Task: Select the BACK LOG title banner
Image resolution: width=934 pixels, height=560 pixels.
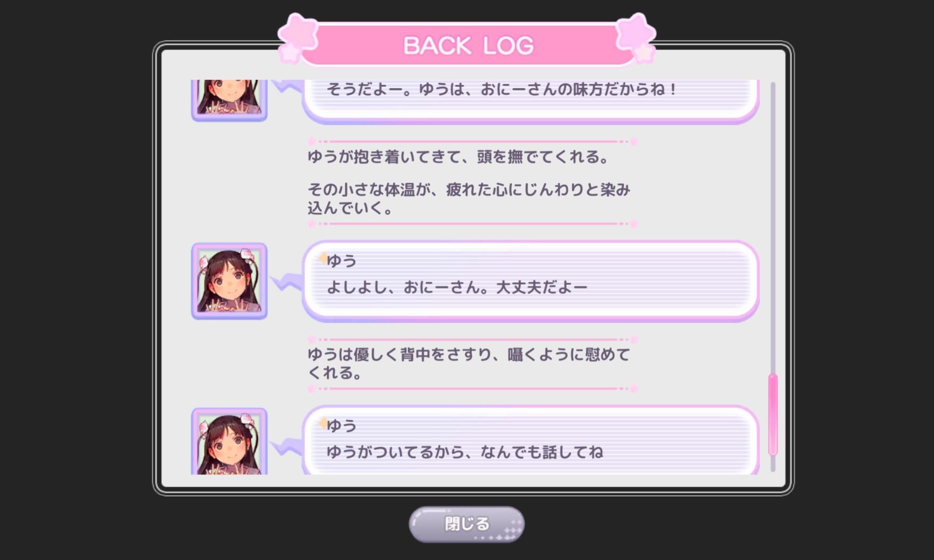Action: coord(467,43)
